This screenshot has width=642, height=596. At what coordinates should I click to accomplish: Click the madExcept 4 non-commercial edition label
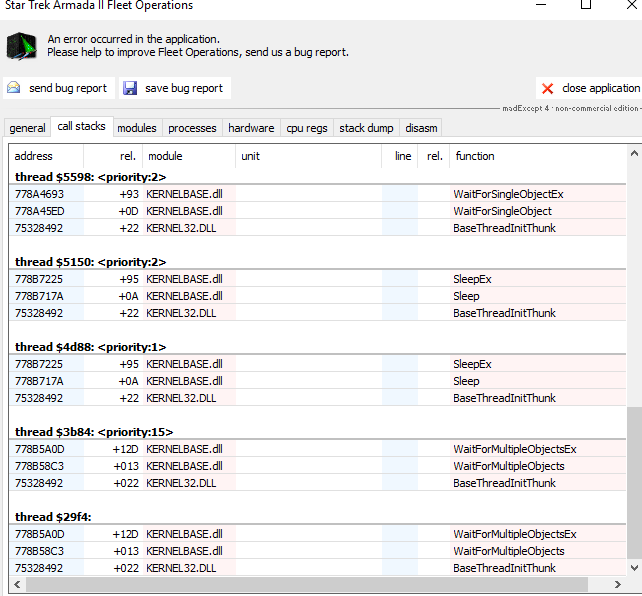tap(571, 108)
